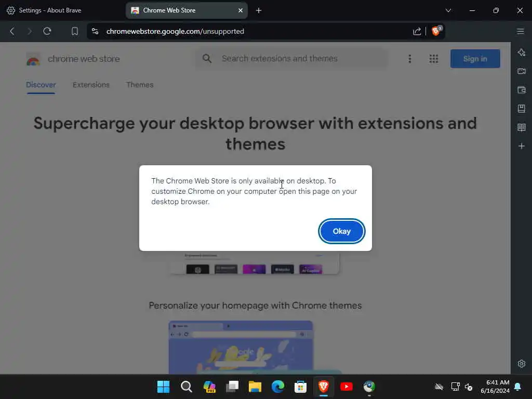Switch to the Themes tab
This screenshot has width=532, height=399.
pos(140,85)
